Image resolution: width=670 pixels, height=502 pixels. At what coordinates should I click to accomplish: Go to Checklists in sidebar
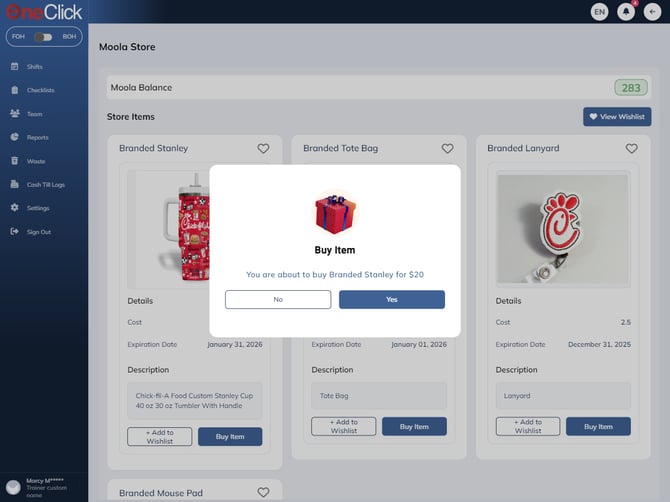(40, 90)
